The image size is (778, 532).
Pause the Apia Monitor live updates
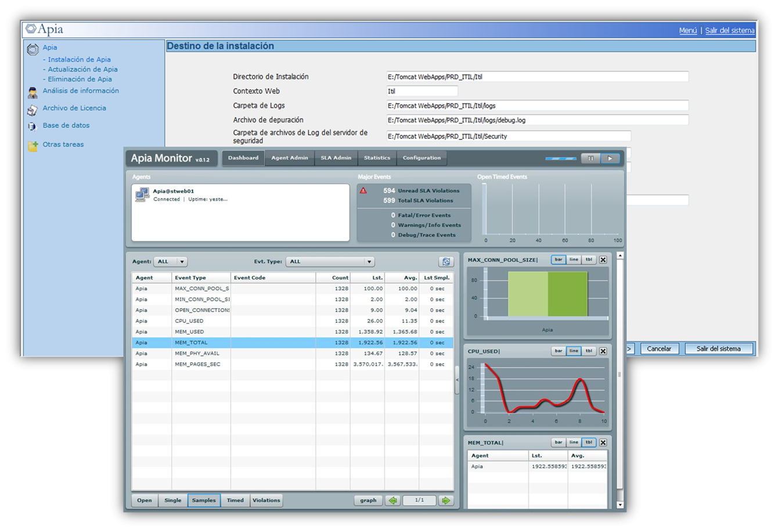[590, 158]
